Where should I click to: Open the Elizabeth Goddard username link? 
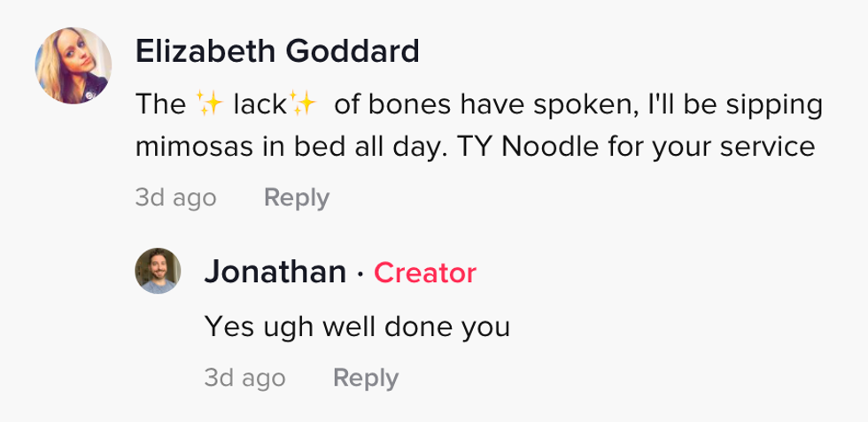coord(277,52)
